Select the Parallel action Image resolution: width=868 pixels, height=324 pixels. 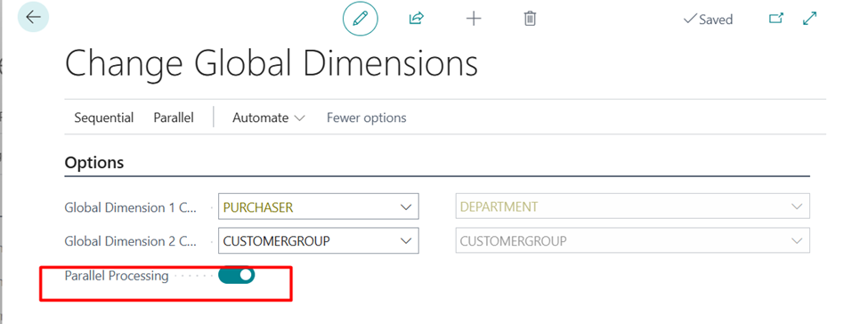click(174, 118)
